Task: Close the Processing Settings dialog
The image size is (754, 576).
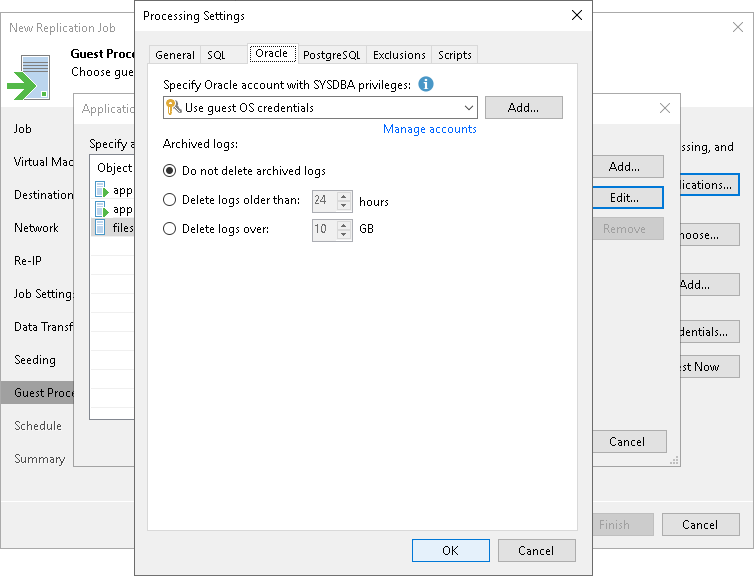Action: pos(577,15)
